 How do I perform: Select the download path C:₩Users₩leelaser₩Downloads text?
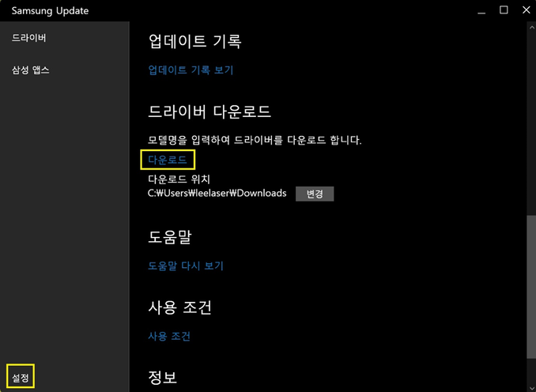[x=217, y=194]
